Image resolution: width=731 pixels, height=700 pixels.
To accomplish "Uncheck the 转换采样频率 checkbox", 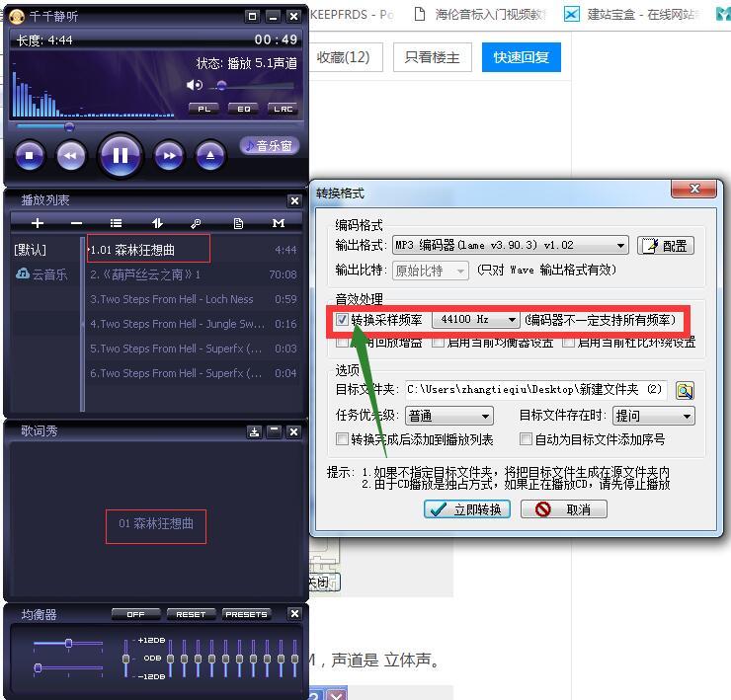I will coord(342,320).
